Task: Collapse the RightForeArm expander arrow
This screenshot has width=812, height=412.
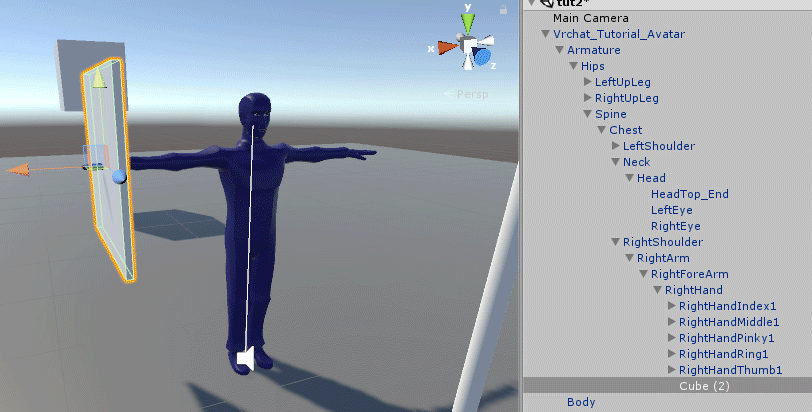Action: [643, 274]
